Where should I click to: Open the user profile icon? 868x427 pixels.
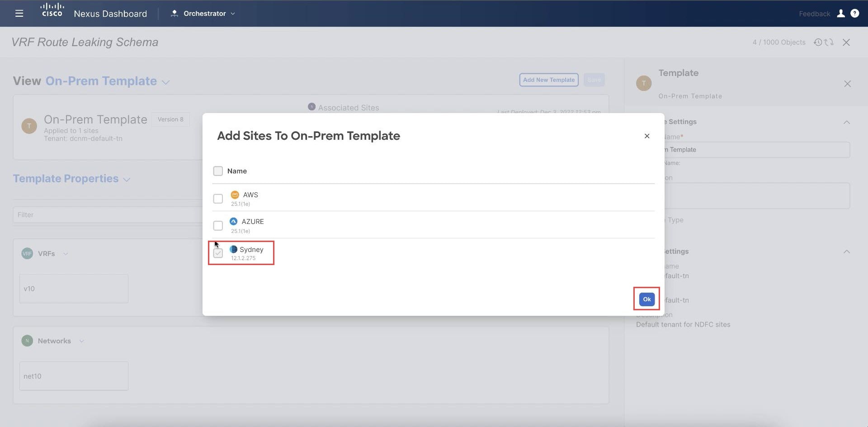click(841, 14)
